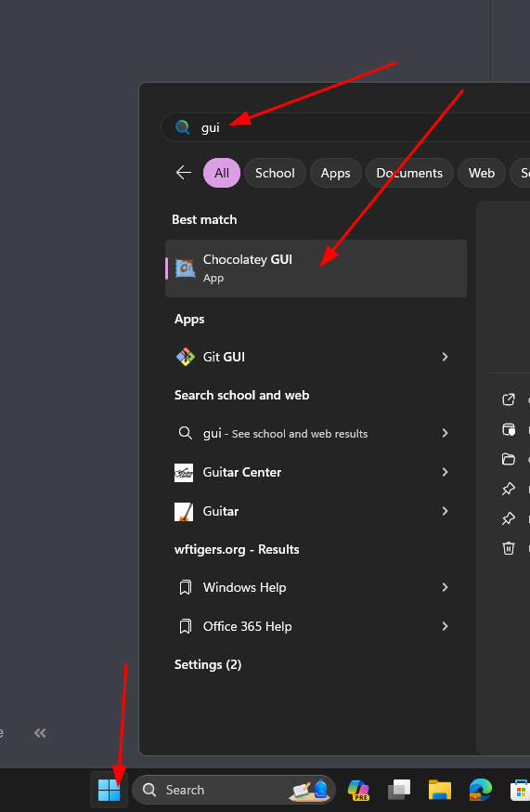
Task: Click the Uninstall trash can icon
Action: coord(509,548)
